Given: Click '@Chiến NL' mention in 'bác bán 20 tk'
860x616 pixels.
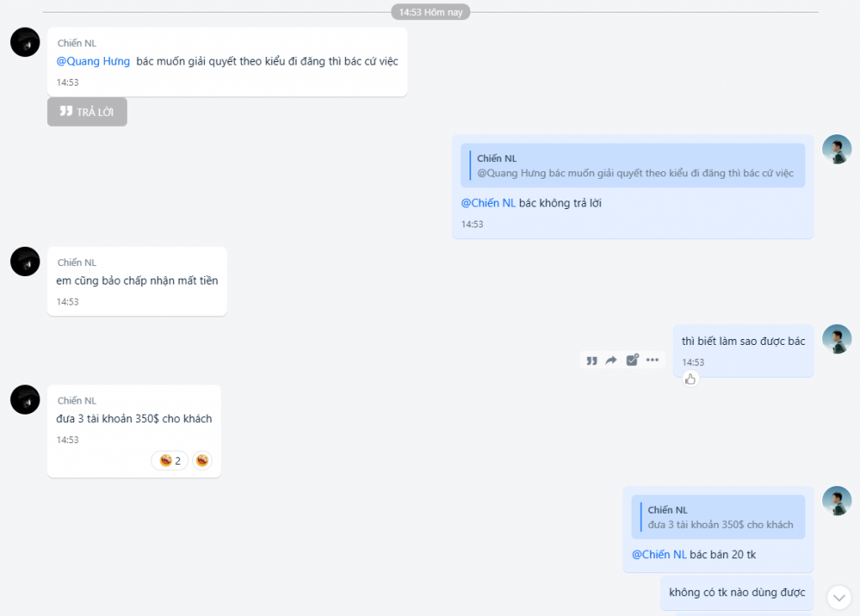Looking at the screenshot, I should coord(658,555).
